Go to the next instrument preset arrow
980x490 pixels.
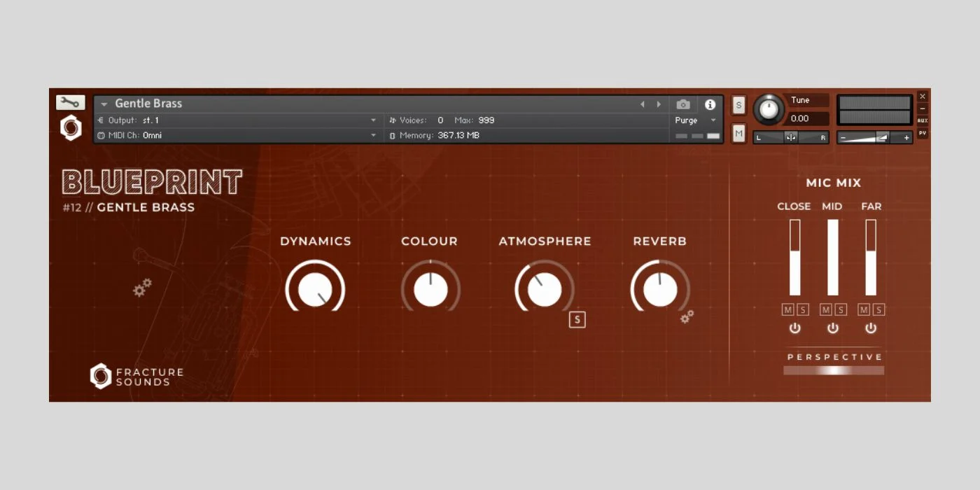tap(659, 104)
